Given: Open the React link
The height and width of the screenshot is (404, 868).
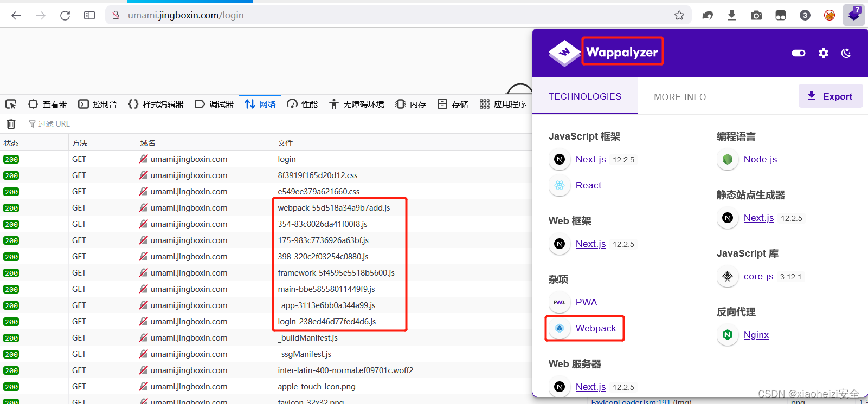Looking at the screenshot, I should pos(588,185).
